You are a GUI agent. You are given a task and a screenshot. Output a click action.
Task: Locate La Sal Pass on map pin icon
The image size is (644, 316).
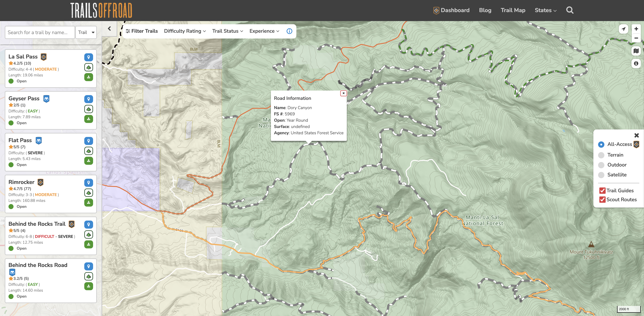(89, 57)
